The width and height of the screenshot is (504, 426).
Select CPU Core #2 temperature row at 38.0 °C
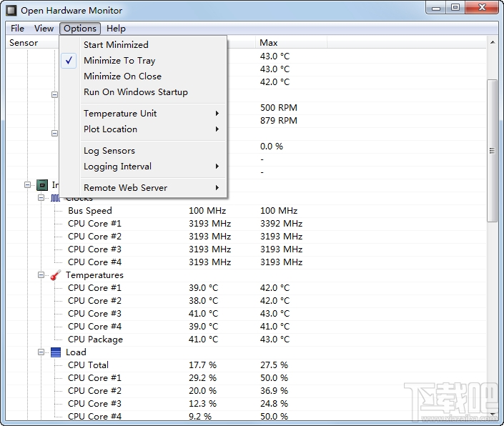pyautogui.click(x=246, y=301)
